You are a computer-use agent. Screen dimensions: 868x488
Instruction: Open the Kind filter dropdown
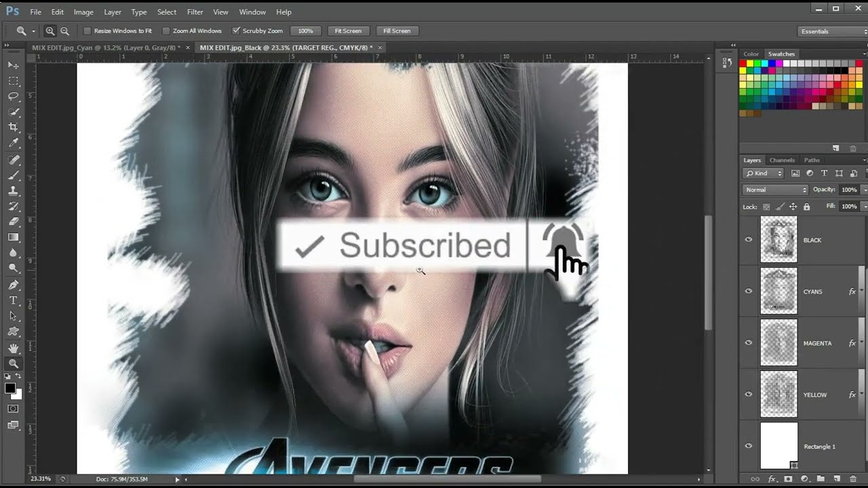pos(764,174)
